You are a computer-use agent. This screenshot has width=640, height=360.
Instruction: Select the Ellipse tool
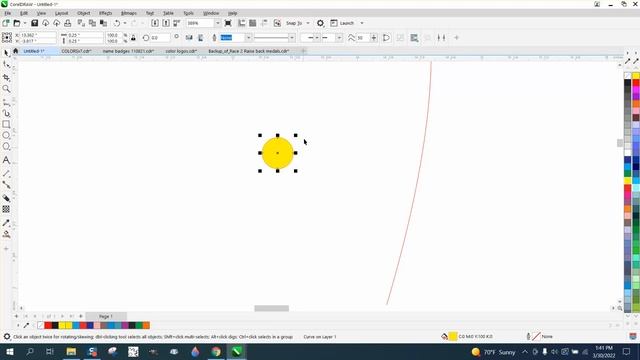[x=6, y=135]
